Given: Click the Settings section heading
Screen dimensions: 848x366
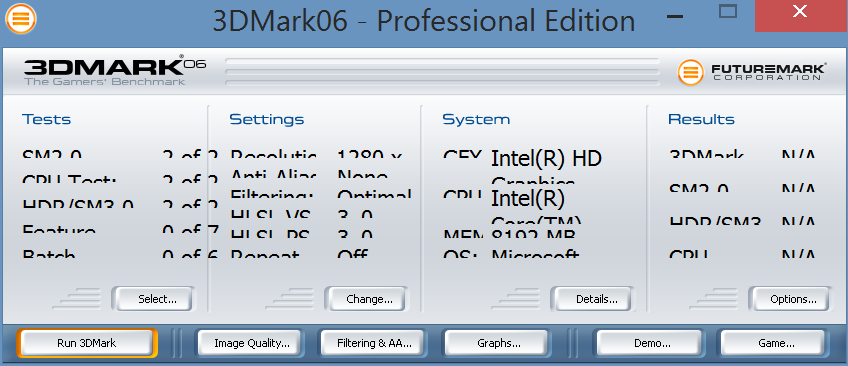Looking at the screenshot, I should [267, 119].
